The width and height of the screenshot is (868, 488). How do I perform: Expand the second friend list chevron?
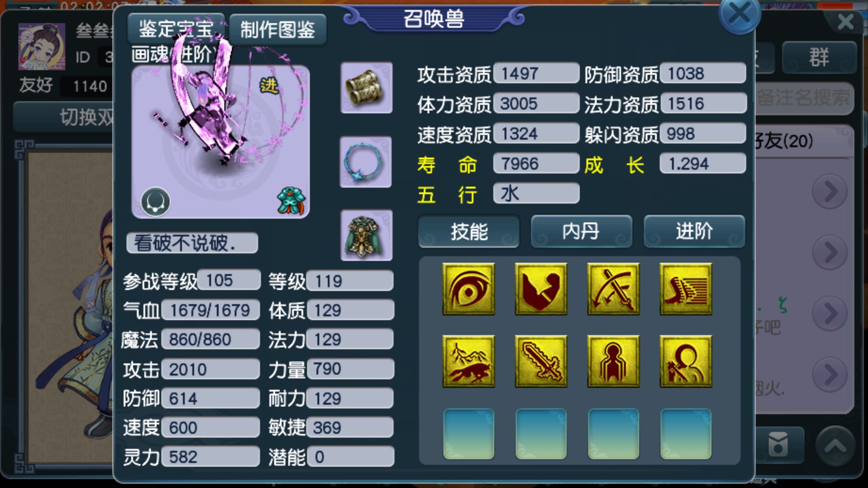click(830, 252)
